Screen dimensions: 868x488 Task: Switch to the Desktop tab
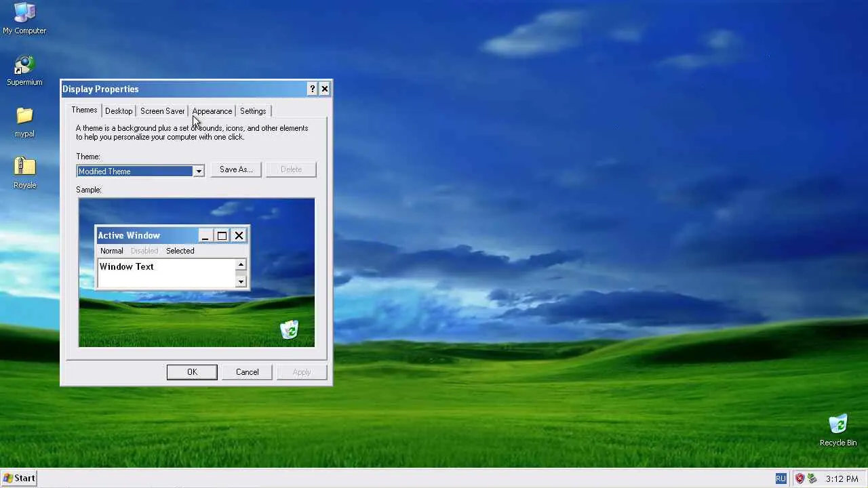(119, 111)
